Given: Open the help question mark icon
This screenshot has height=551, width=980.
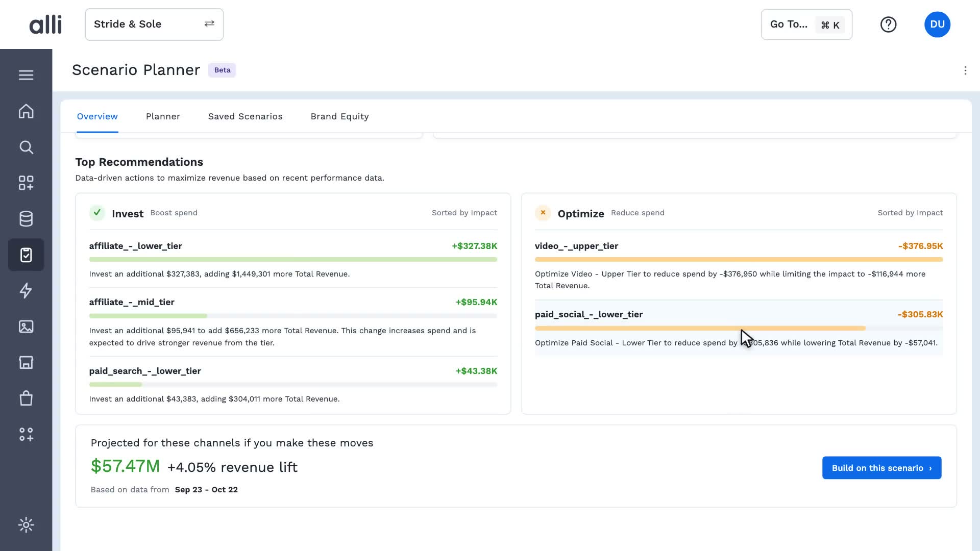Looking at the screenshot, I should (888, 24).
